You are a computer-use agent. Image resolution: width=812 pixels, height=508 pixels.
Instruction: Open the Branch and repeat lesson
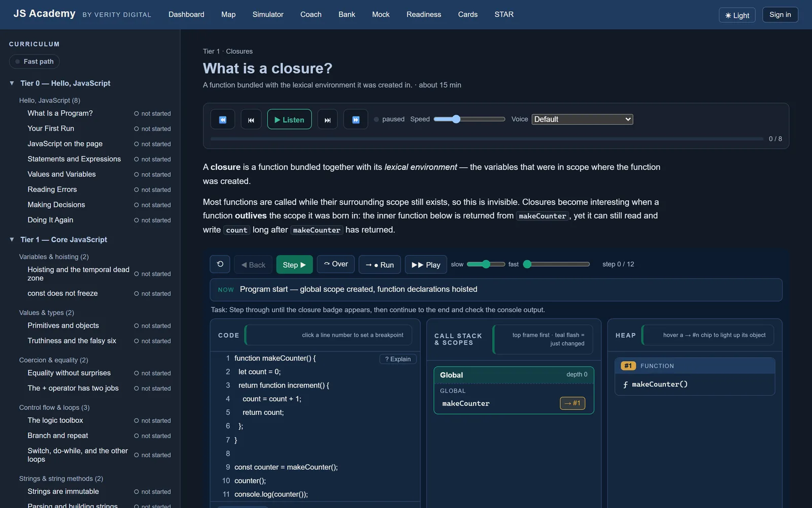[58, 436]
